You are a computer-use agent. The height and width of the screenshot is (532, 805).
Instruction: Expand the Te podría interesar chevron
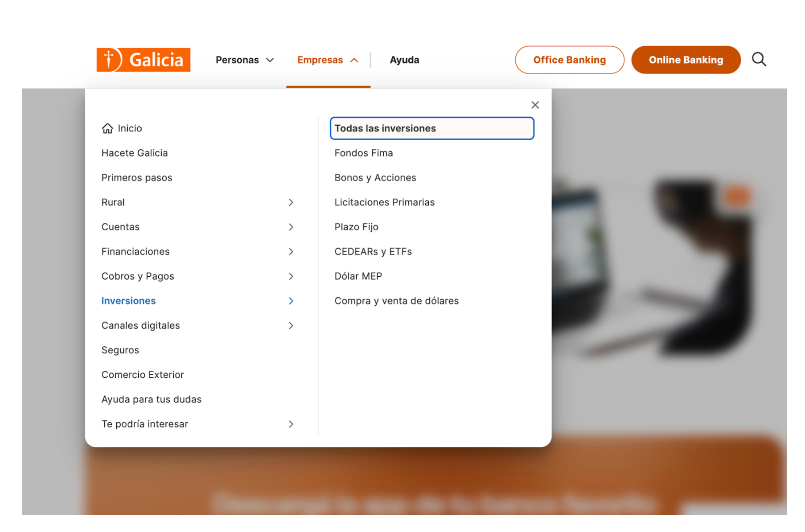291,424
